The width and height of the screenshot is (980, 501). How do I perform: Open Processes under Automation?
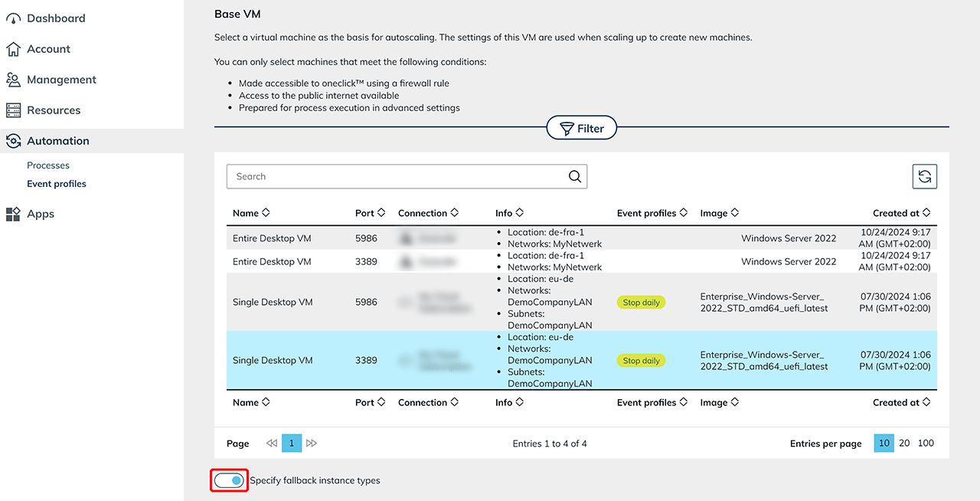pos(48,165)
